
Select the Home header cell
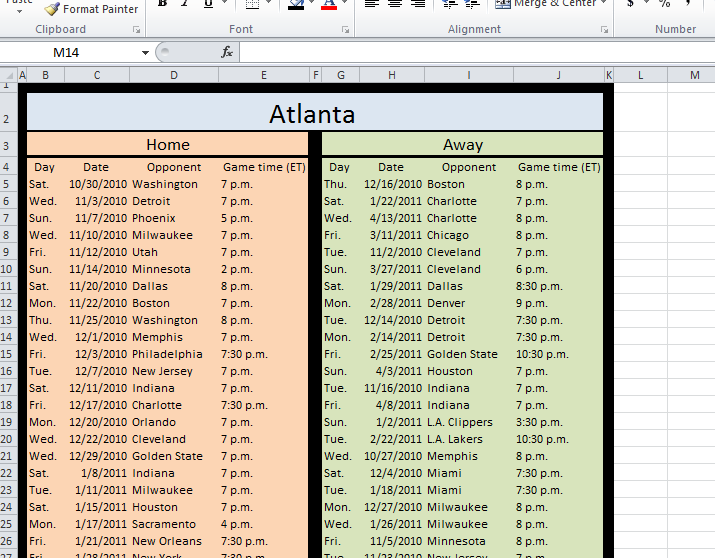coord(168,144)
